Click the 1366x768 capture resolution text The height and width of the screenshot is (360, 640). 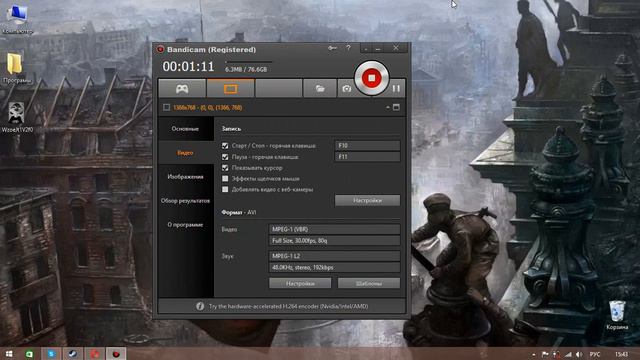coord(207,108)
